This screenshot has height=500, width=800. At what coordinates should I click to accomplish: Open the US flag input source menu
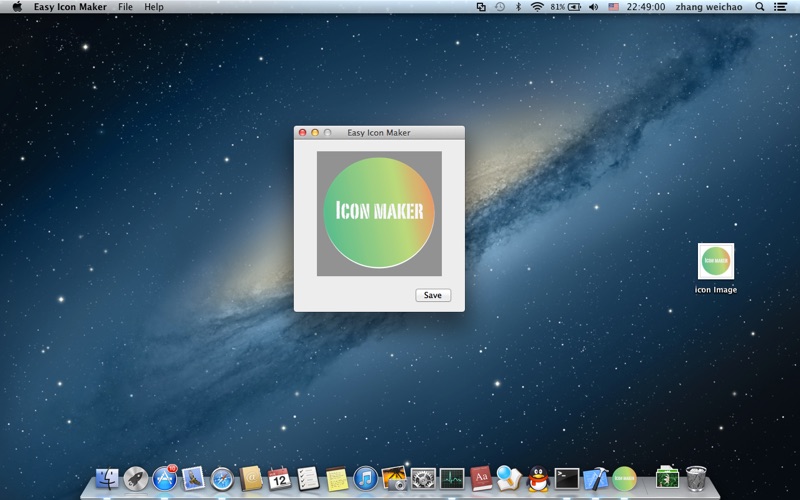(x=613, y=7)
